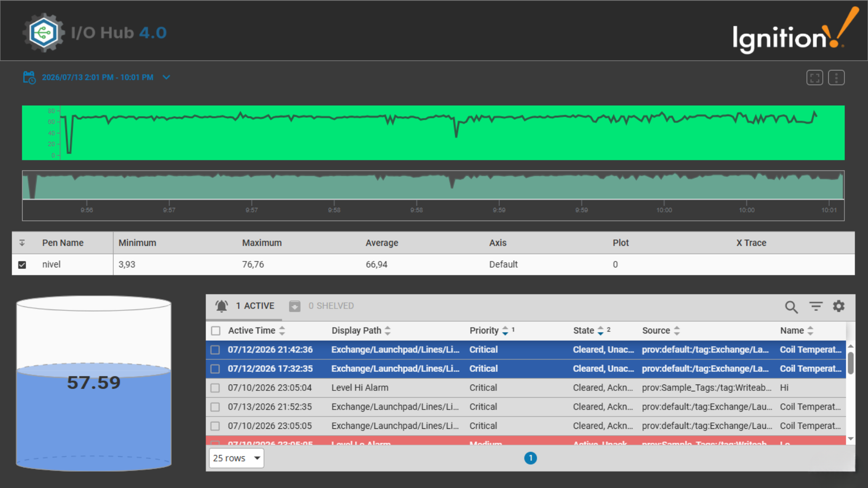The height and width of the screenshot is (488, 868).
Task: Uncheck the nivel pen checkbox
Action: point(22,265)
